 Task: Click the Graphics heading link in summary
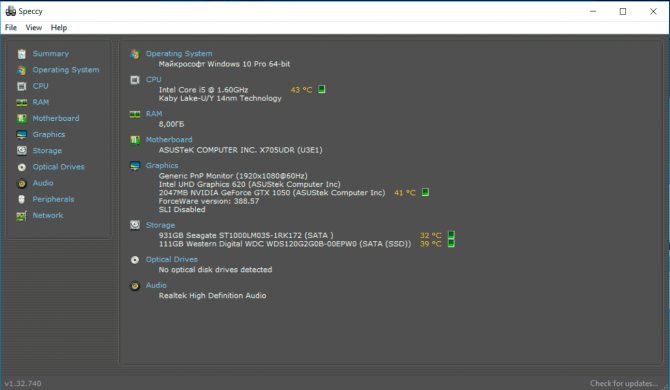tap(162, 166)
